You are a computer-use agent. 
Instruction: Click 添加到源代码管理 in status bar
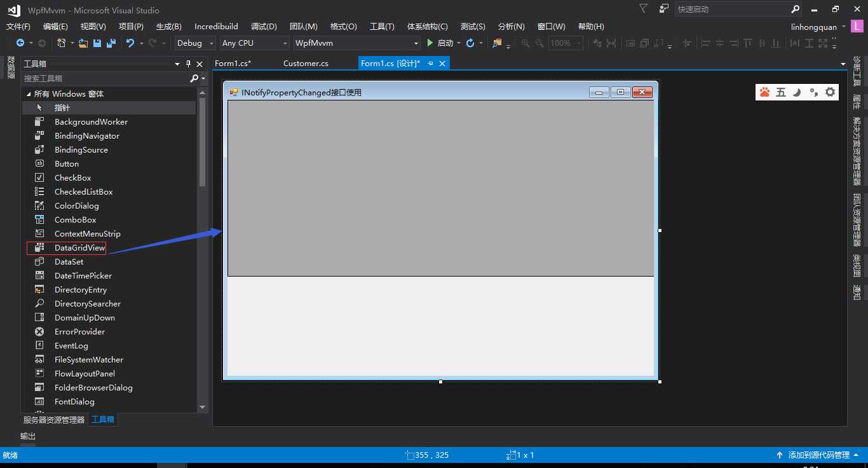(818, 455)
